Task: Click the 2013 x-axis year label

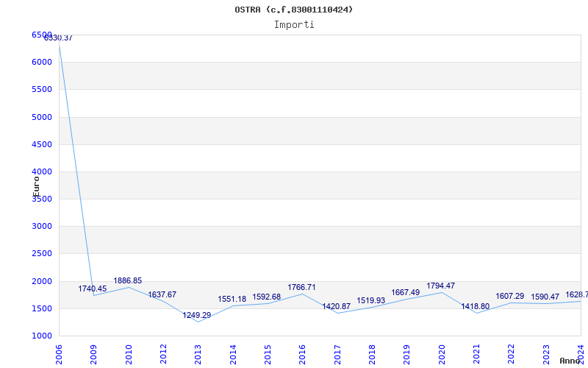Action: [x=198, y=354]
